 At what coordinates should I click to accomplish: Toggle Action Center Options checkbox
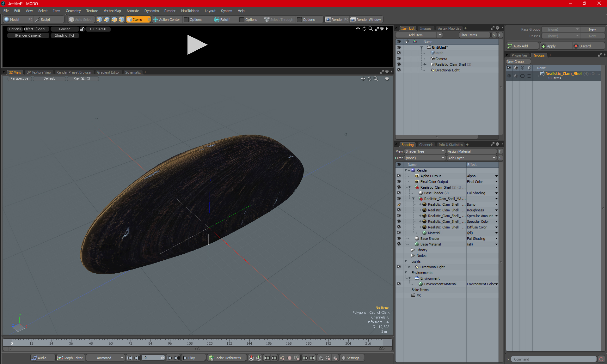[187, 20]
